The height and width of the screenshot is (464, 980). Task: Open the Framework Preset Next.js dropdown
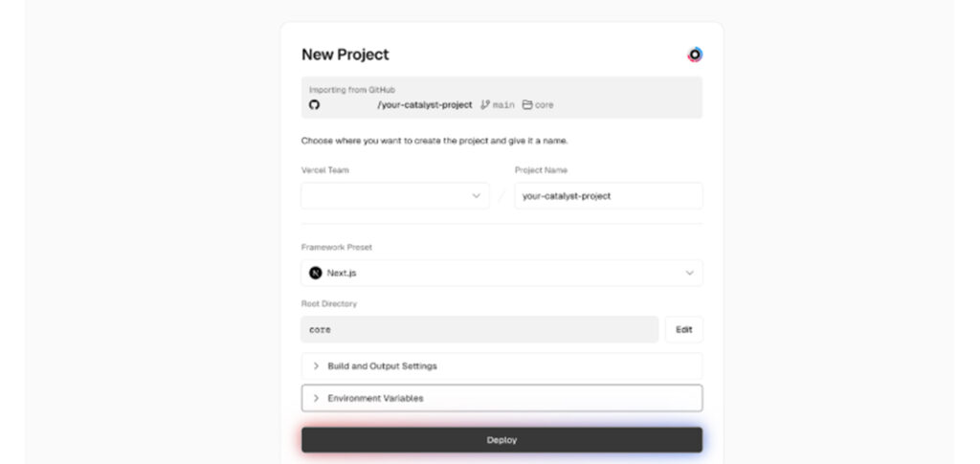click(x=501, y=273)
